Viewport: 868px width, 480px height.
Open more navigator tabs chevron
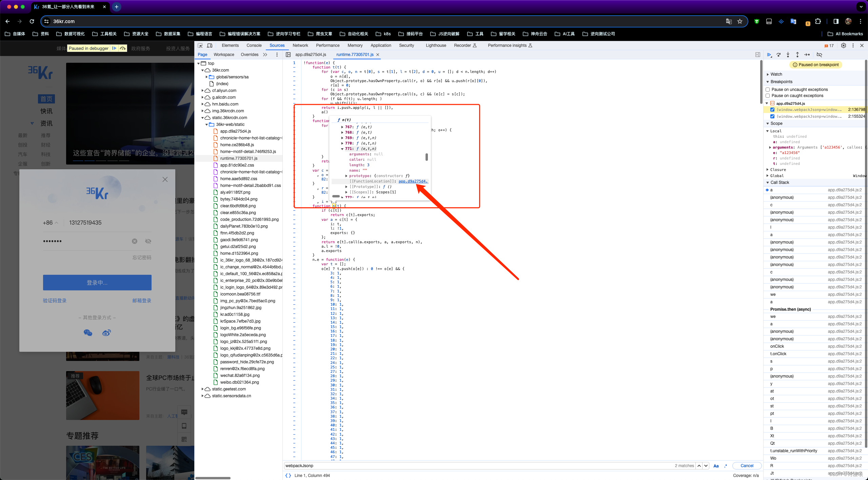coord(265,55)
